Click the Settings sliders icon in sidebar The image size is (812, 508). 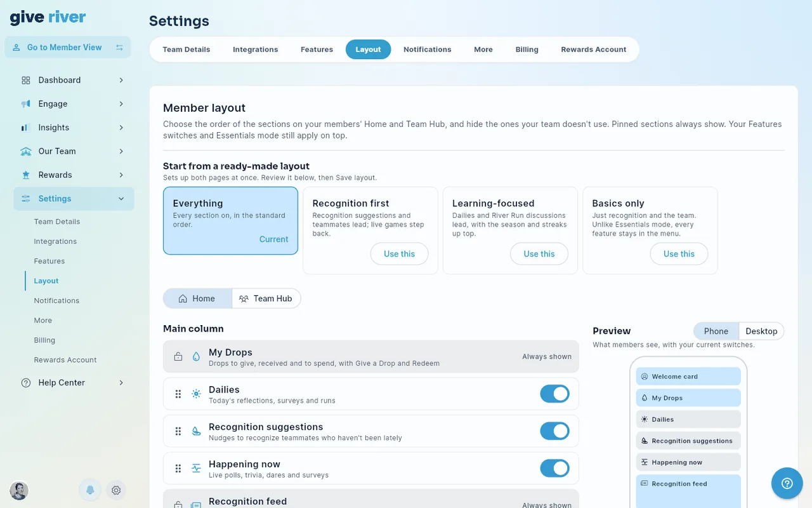coord(26,199)
